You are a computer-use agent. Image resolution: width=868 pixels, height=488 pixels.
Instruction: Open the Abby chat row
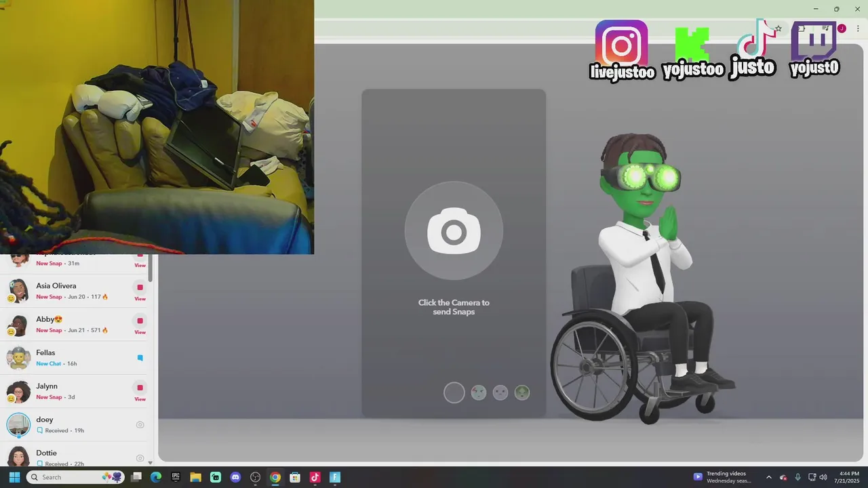(75, 325)
